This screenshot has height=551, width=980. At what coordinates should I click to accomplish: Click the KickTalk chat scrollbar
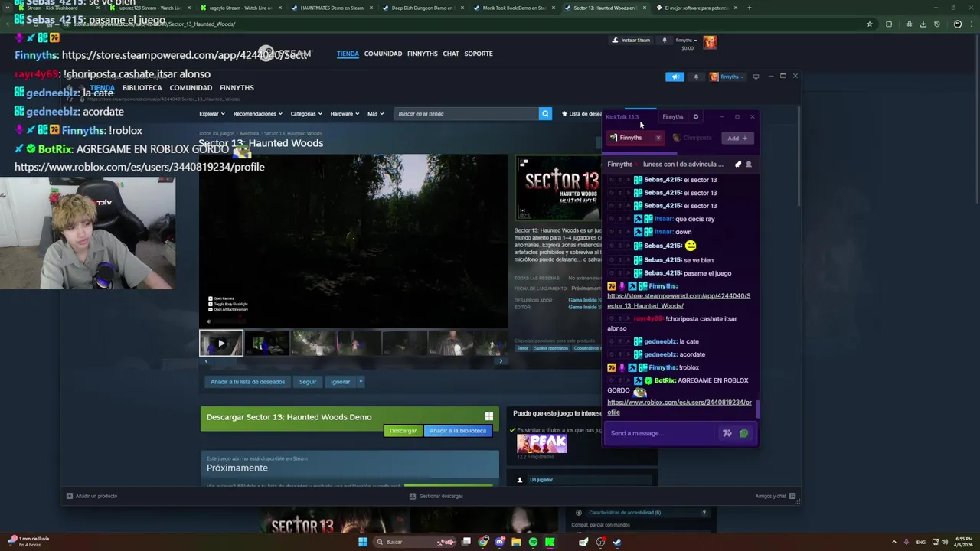click(x=758, y=409)
